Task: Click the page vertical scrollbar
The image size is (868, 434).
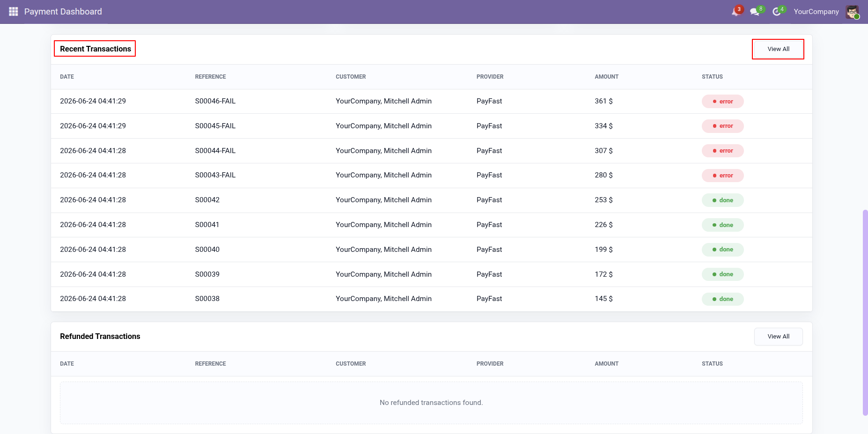Action: [865, 312]
